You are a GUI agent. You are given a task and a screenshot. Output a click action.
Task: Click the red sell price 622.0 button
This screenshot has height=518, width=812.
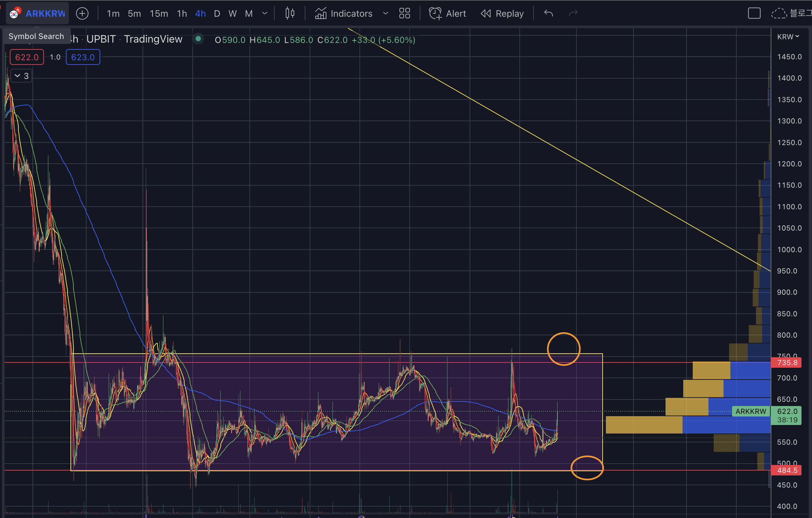27,57
